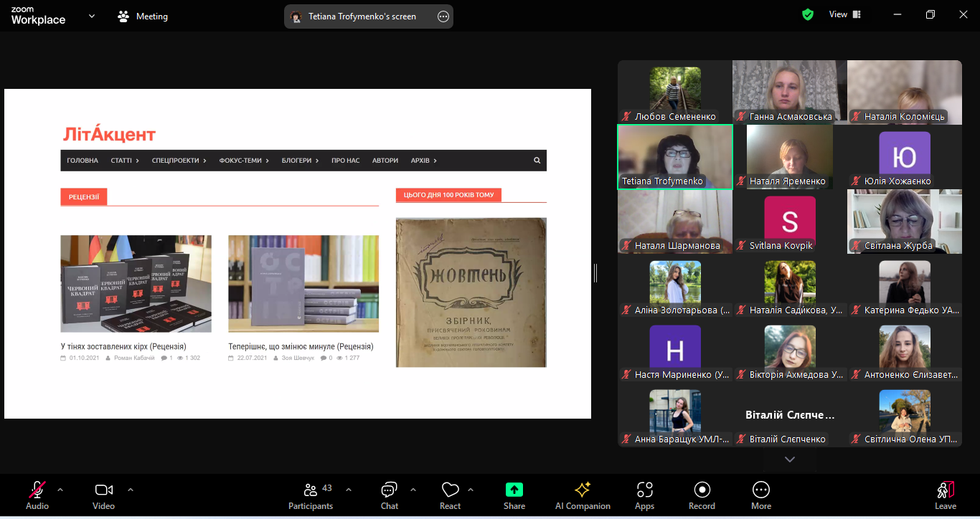Open AI Companion
The image size is (980, 519).
tap(583, 495)
